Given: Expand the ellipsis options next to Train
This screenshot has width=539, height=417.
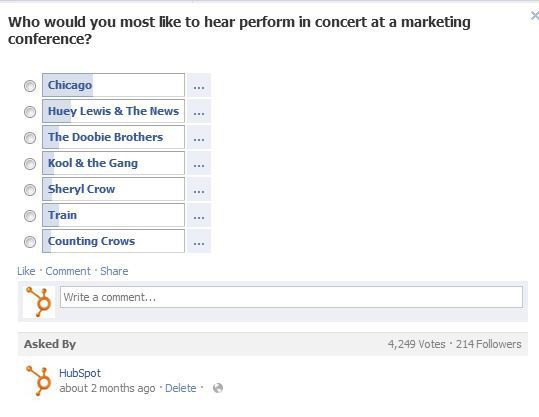Looking at the screenshot, I should (x=199, y=215).
